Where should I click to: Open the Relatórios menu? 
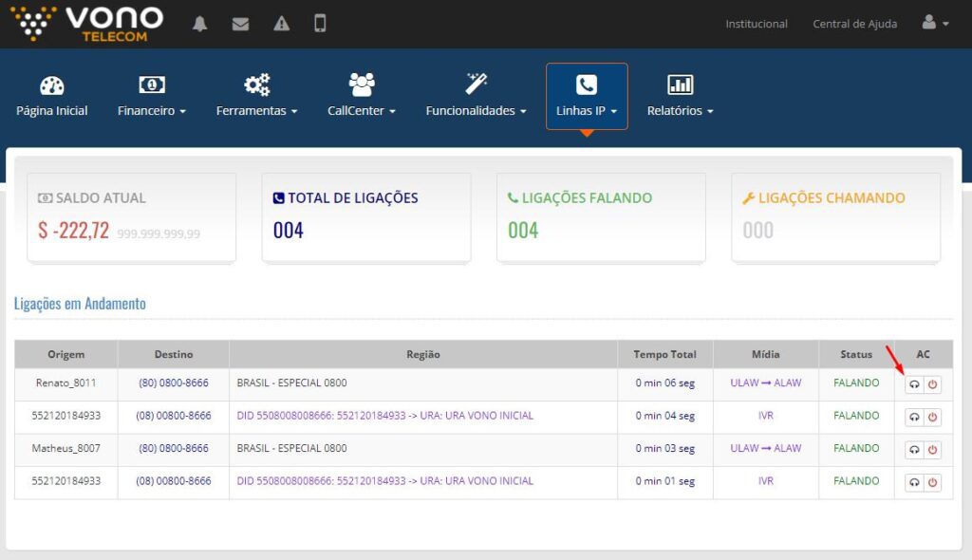[x=680, y=96]
